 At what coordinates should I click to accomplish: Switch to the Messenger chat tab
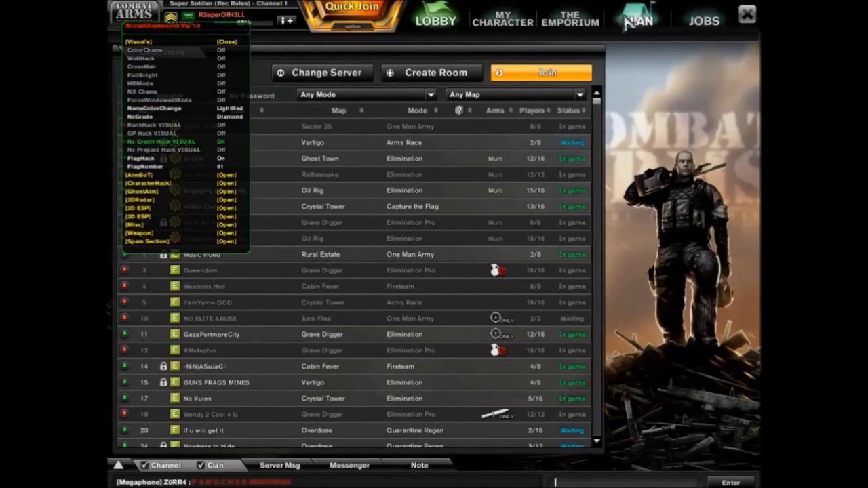click(349, 465)
